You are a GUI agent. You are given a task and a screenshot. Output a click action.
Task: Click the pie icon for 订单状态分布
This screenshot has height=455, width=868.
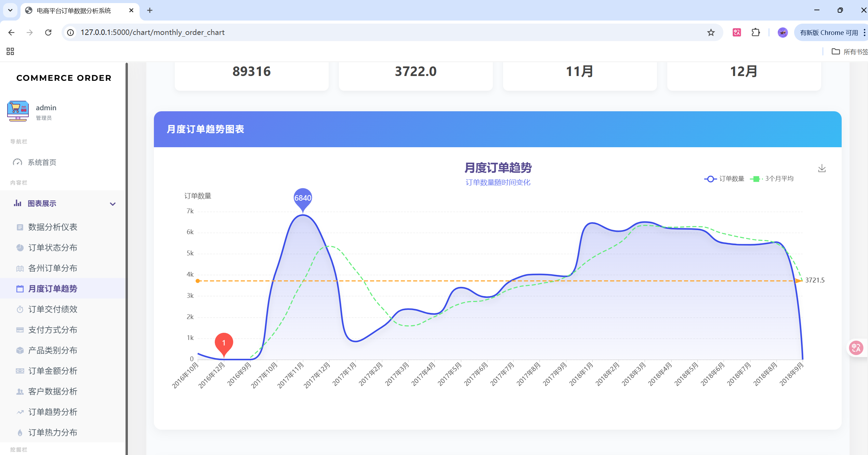tap(20, 248)
